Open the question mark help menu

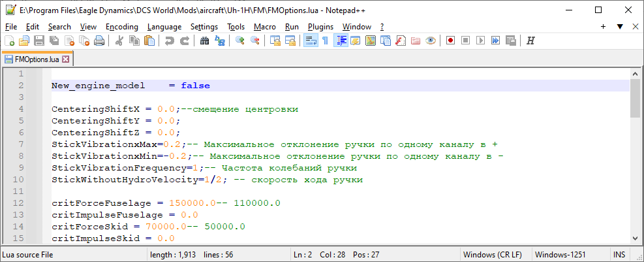pos(382,27)
